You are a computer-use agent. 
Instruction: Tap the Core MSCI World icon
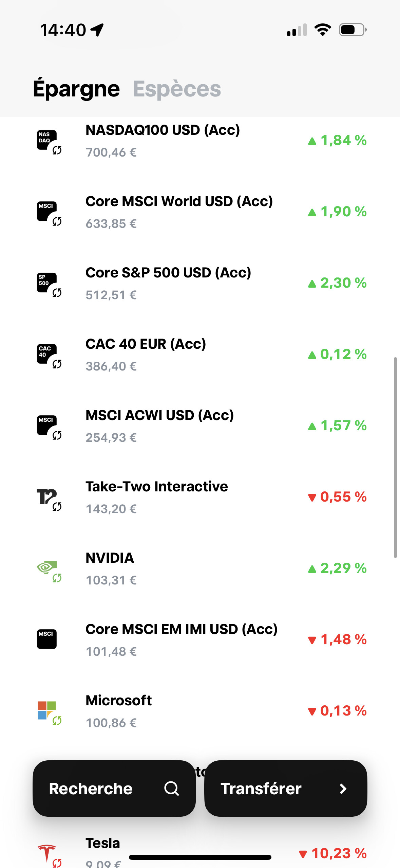click(x=47, y=212)
